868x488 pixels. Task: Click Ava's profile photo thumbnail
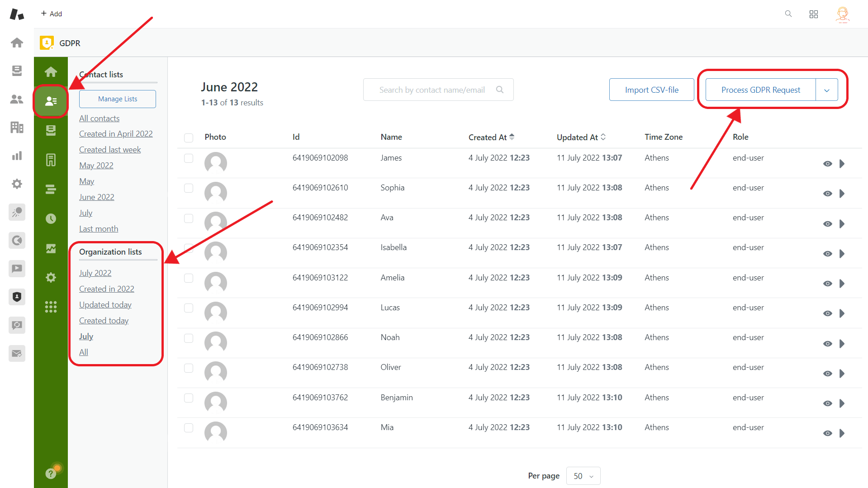click(x=216, y=223)
